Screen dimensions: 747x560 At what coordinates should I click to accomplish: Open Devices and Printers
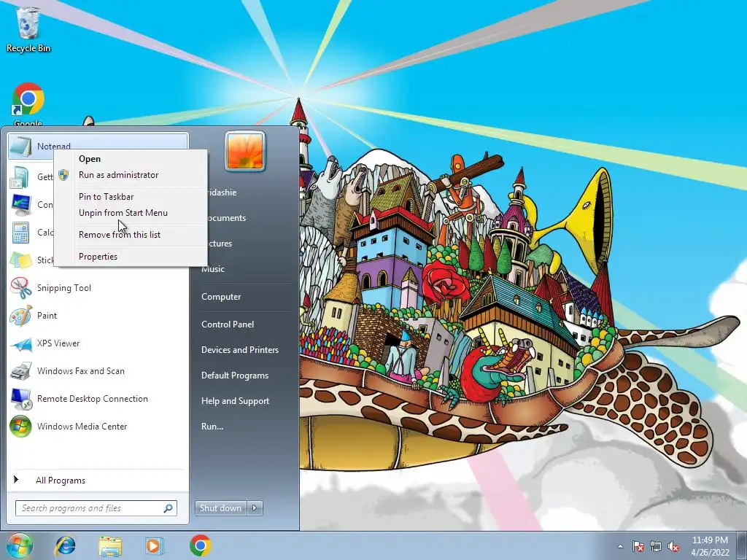point(239,350)
